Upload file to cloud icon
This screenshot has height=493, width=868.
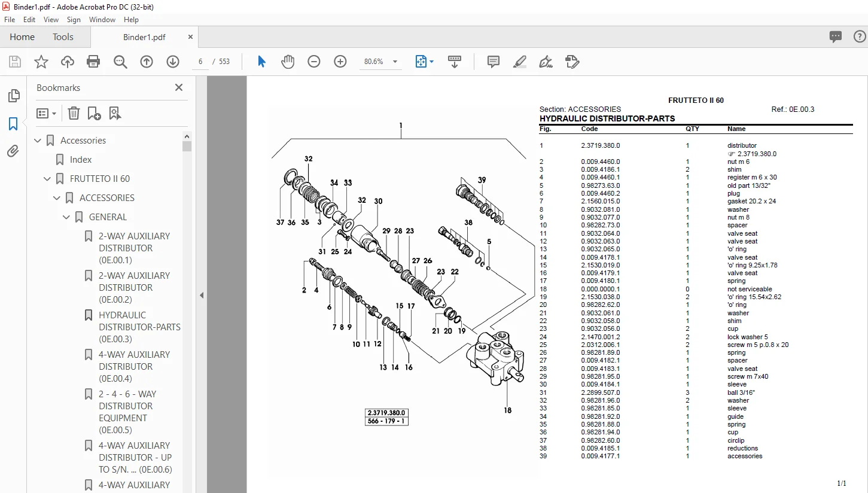pos(68,62)
